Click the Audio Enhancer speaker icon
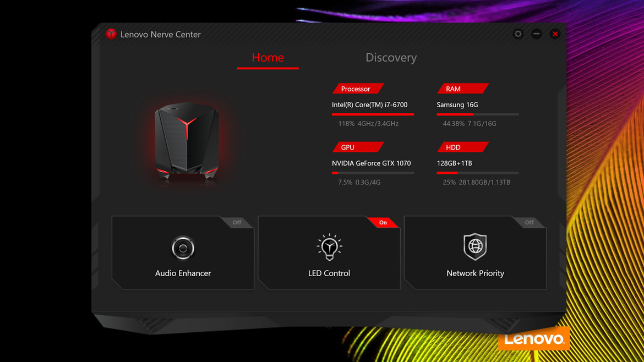Viewport: 644px width, 362px height. [x=183, y=248]
